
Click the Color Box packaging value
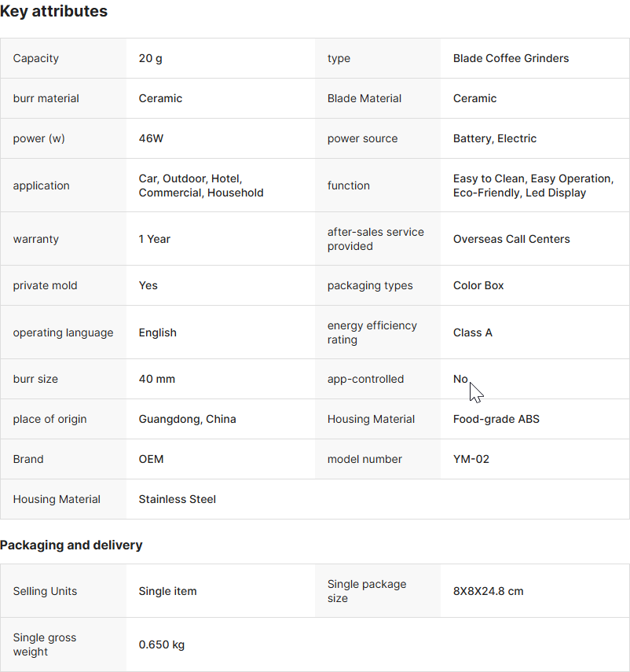point(478,285)
